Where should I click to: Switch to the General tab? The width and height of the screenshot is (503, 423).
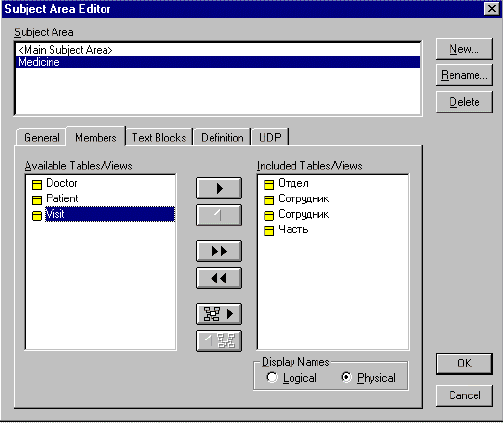coord(42,137)
